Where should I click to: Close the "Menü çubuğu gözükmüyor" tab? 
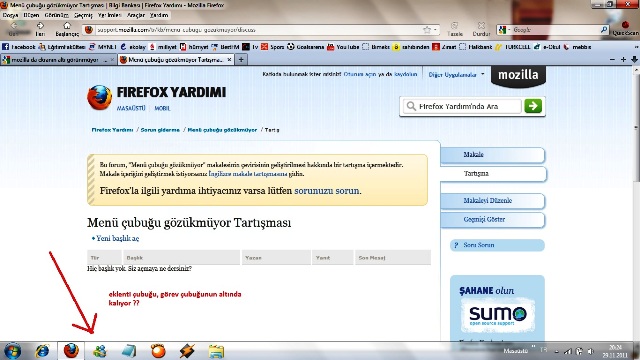[229, 60]
